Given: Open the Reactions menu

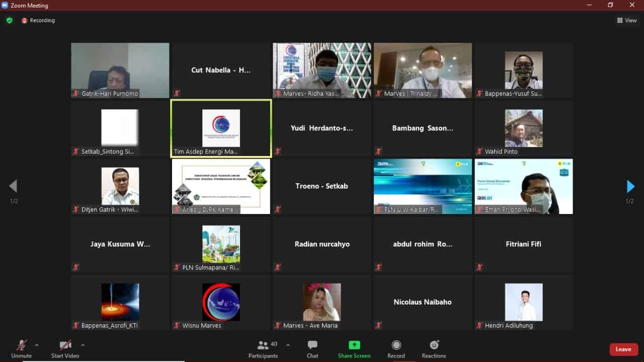Looking at the screenshot, I should coord(434,349).
